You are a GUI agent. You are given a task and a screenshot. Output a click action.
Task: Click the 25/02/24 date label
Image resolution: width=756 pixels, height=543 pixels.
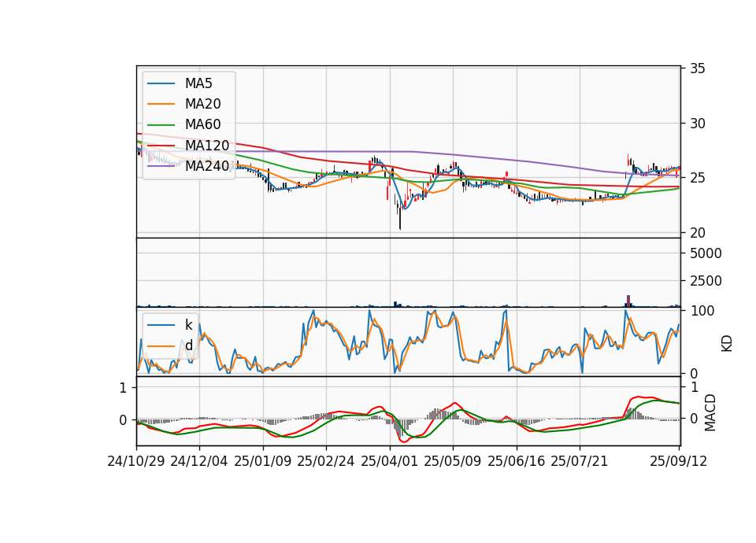pos(326,461)
